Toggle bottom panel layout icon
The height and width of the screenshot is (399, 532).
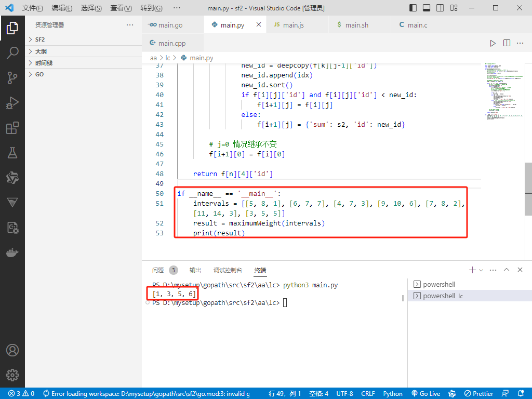427,8
